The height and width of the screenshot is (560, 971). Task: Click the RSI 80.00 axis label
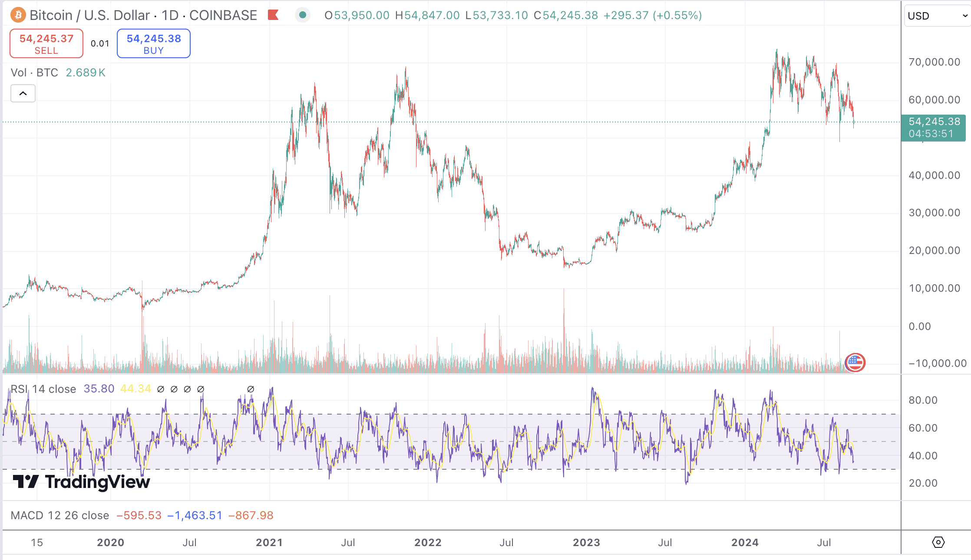pyautogui.click(x=923, y=400)
